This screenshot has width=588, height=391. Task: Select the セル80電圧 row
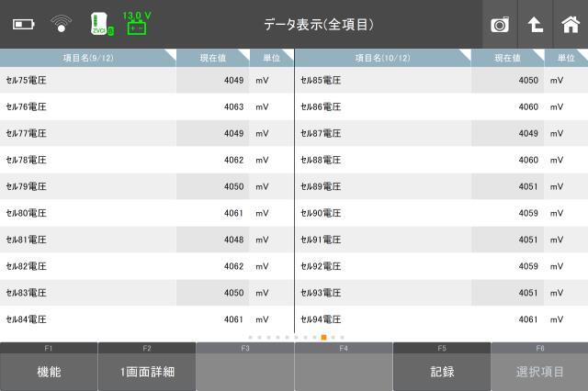coord(147,213)
